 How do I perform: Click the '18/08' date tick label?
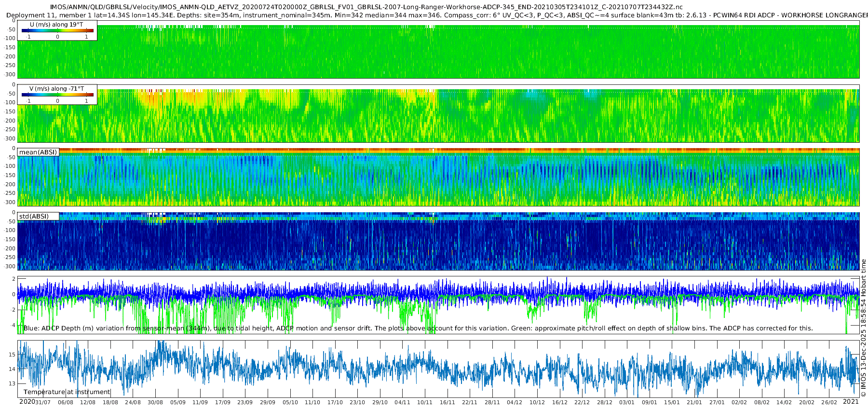pos(110,402)
